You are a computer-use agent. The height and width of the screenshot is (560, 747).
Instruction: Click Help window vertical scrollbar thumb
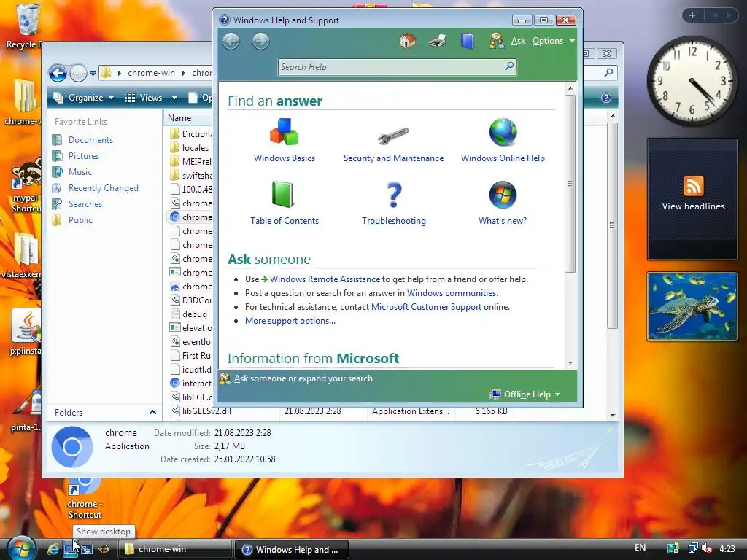coord(570,183)
